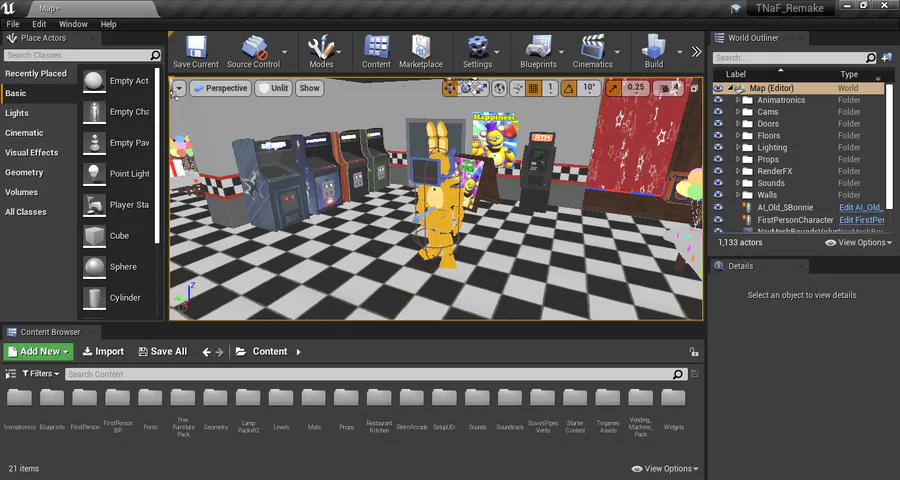Click the World Outliner vertical scrollbar
The height and width of the screenshot is (480, 900).
(x=890, y=146)
